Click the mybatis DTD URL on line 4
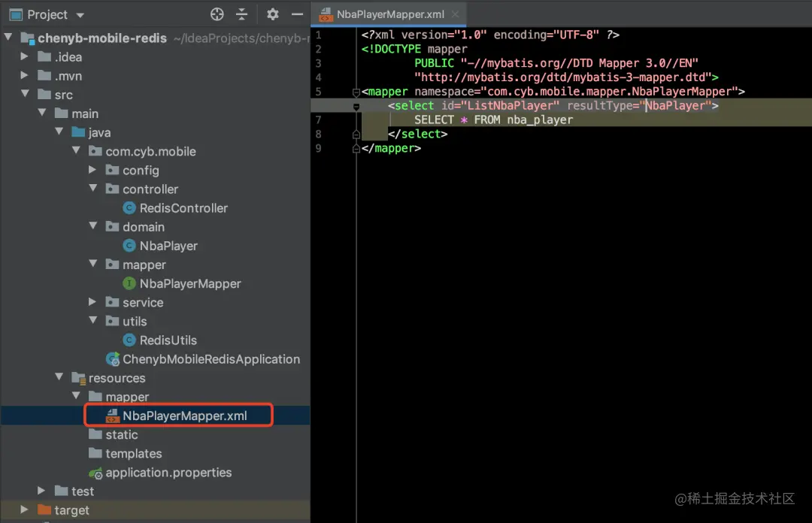 (563, 77)
